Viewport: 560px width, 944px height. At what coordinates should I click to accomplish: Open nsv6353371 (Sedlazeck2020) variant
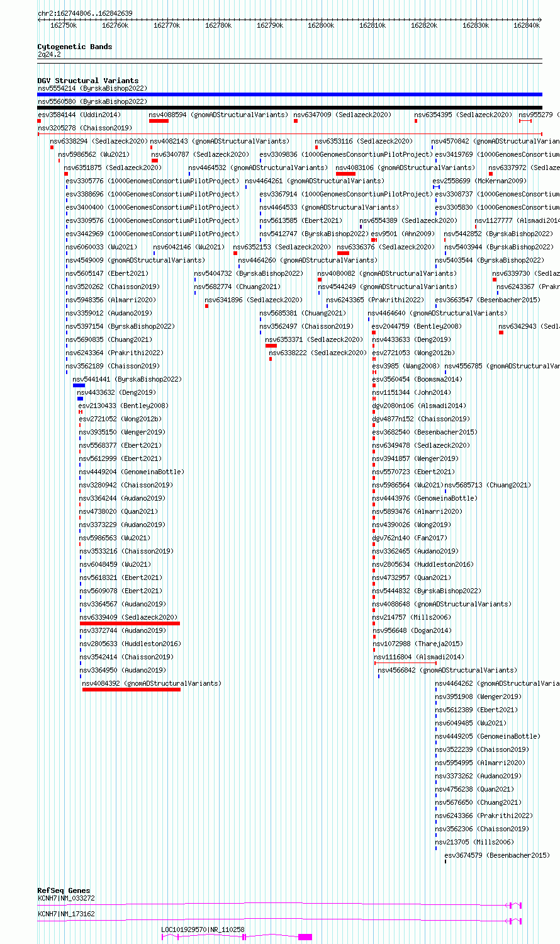click(x=314, y=339)
